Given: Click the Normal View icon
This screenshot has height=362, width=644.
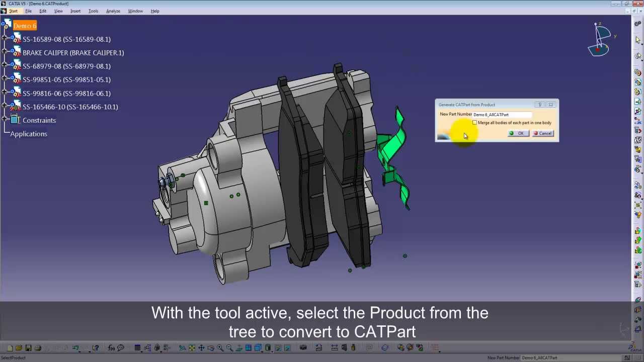Looking at the screenshot, I should pyautogui.click(x=239, y=347).
